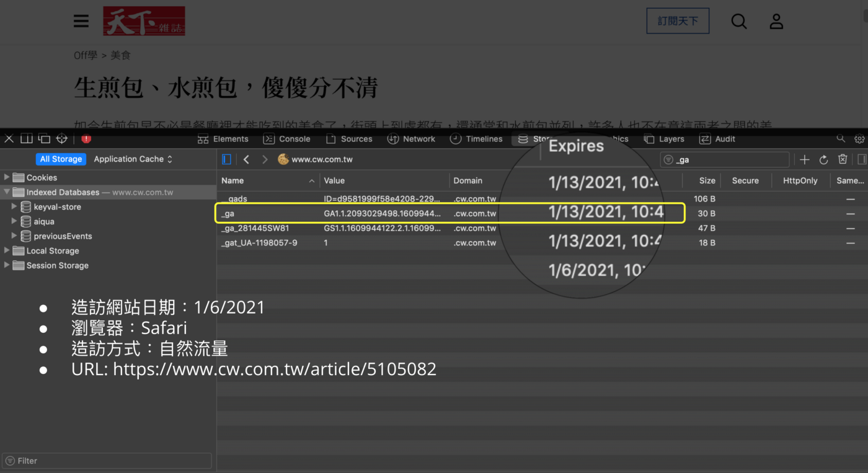Click the 訂閱天下 subscribe button
The height and width of the screenshot is (473, 868).
click(x=678, y=21)
